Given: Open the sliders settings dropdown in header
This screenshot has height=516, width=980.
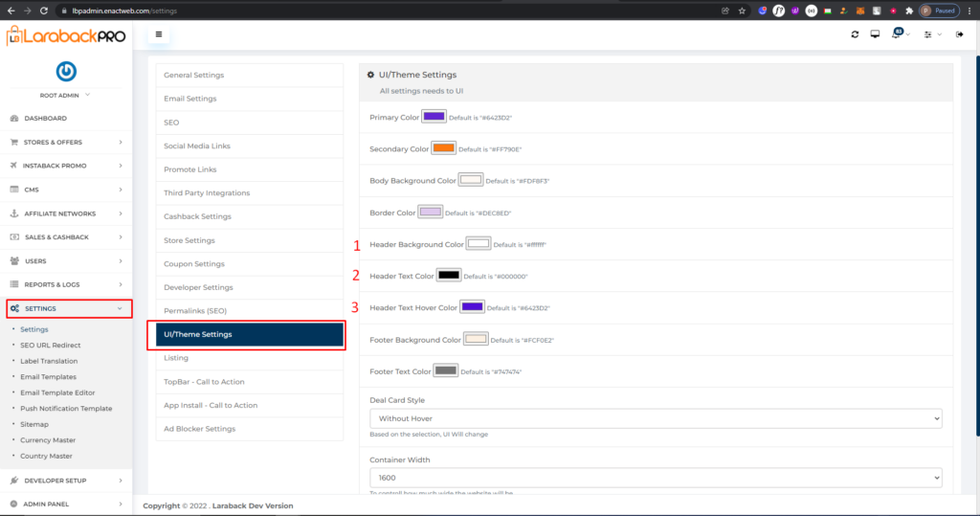Looking at the screenshot, I should click(x=927, y=34).
